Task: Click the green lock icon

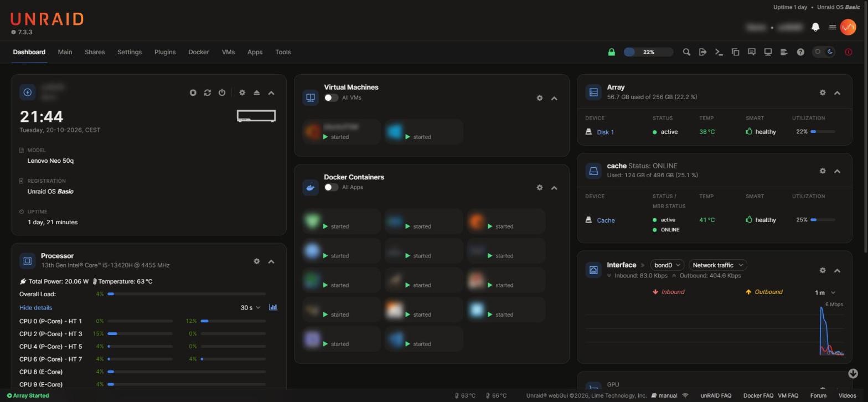Action: tap(612, 52)
